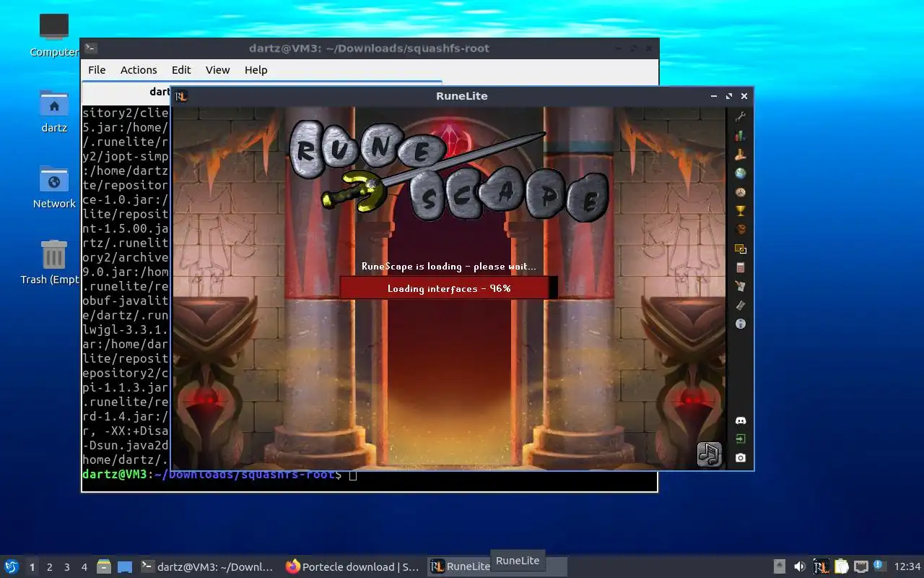Open the Notes panel icon
This screenshot has height=578, width=924.
pyautogui.click(x=740, y=286)
